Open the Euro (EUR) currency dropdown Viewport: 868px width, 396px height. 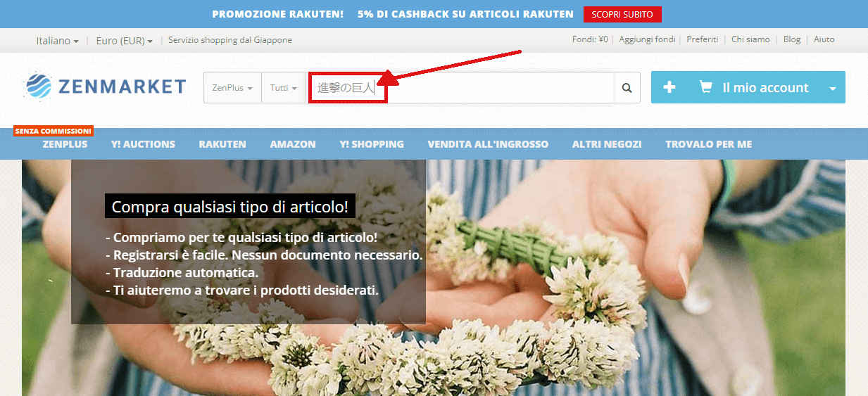point(124,41)
